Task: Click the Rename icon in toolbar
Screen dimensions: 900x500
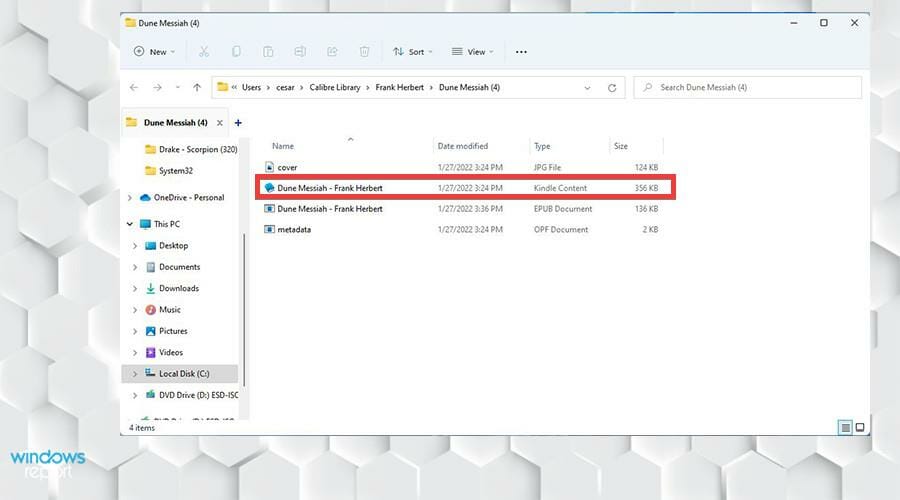Action: tap(300, 52)
